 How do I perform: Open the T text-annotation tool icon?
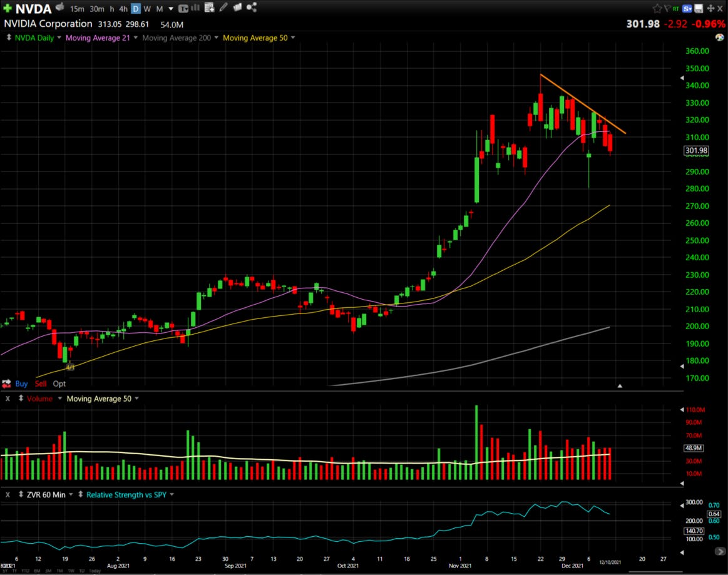tap(183, 8)
